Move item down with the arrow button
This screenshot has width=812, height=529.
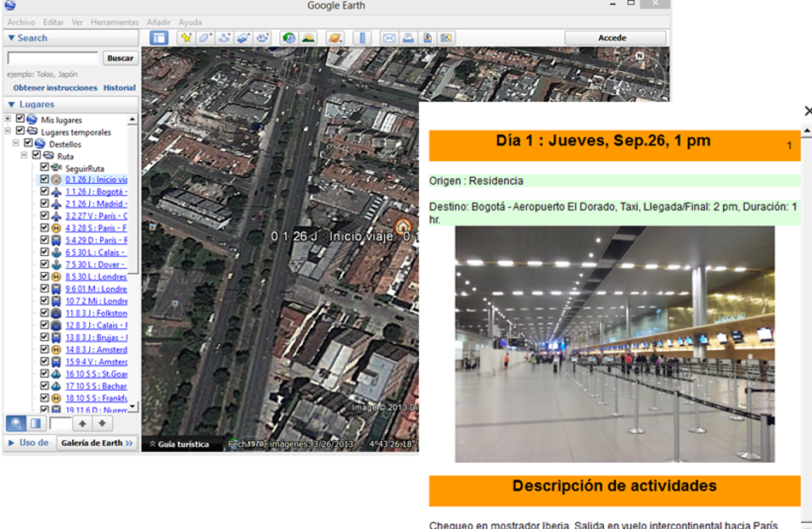[102, 423]
